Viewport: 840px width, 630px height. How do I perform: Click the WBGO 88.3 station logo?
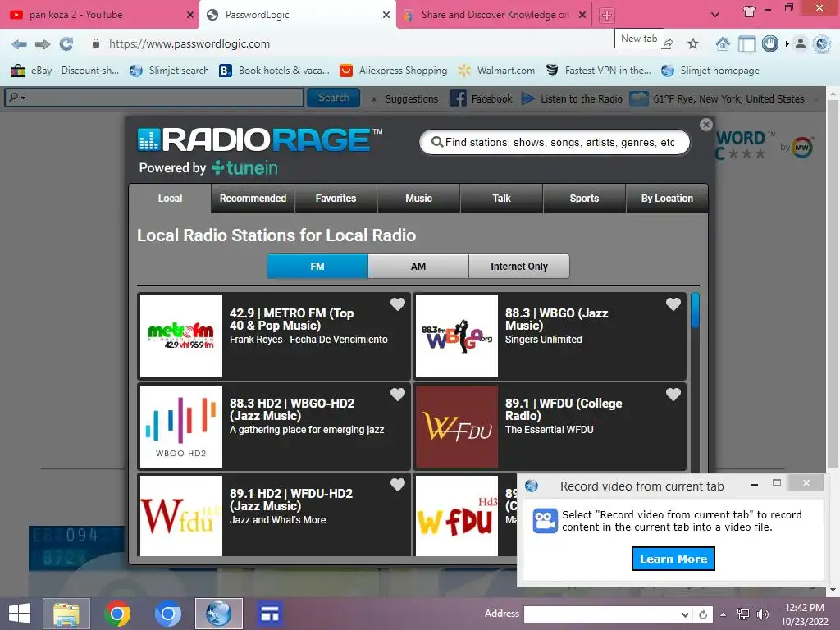pos(457,336)
